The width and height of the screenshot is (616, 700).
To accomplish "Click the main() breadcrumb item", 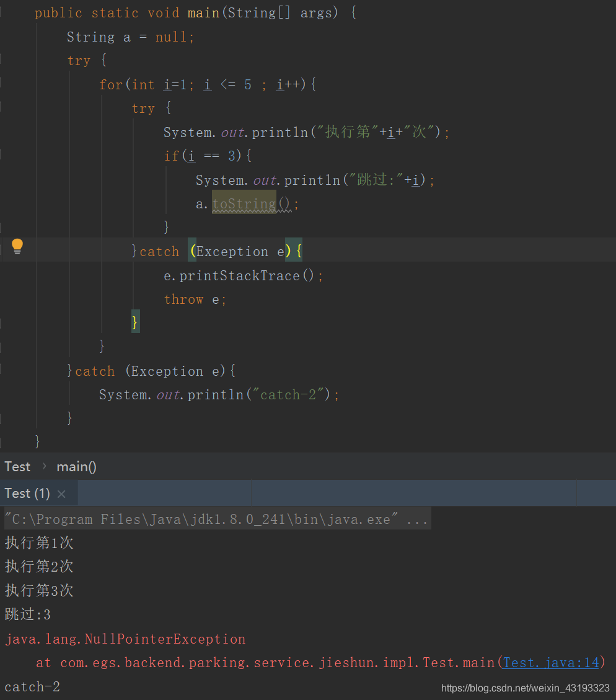I will 76,466.
